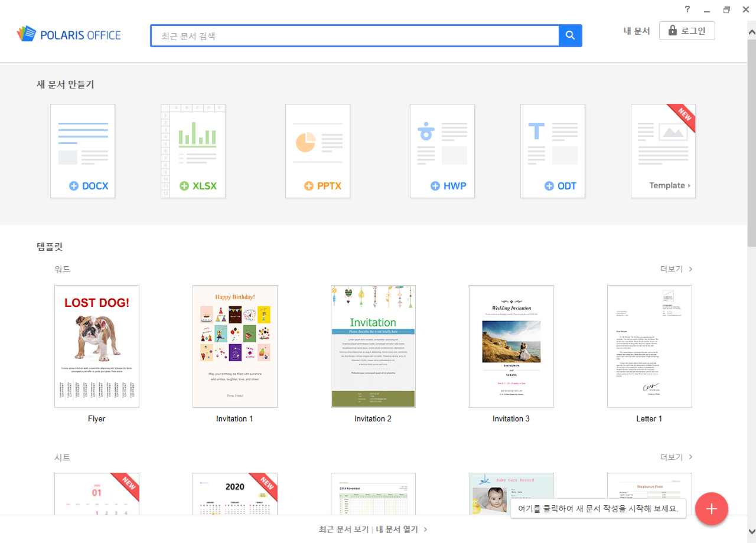Click in the recent document search field
The image size is (756, 543).
pos(354,35)
